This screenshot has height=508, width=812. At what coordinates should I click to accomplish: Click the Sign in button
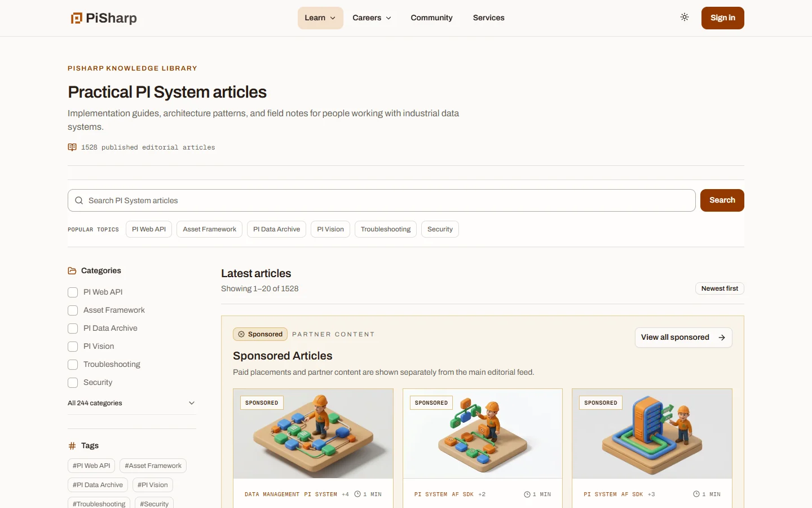(723, 18)
